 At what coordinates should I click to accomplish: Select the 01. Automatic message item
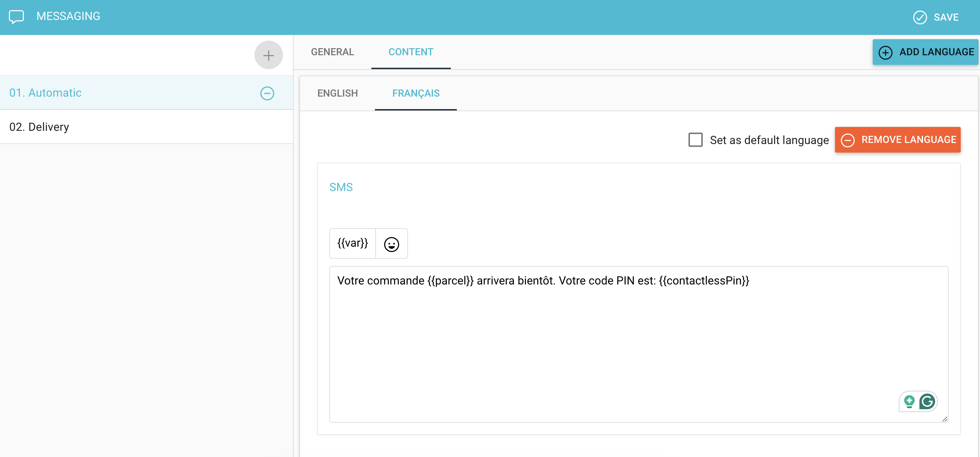click(146, 92)
